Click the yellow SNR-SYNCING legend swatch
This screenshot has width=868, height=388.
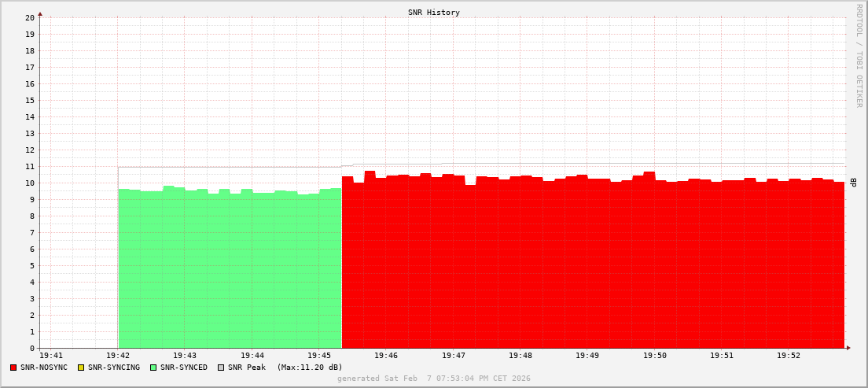point(81,368)
